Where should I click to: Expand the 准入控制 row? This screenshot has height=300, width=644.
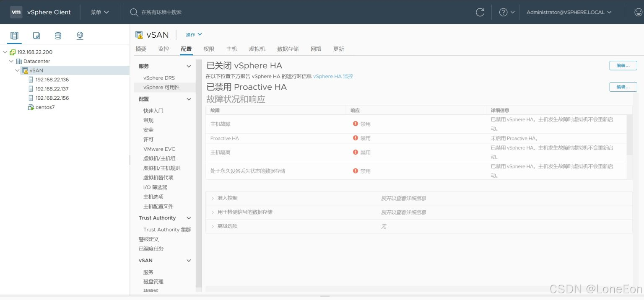(x=213, y=198)
